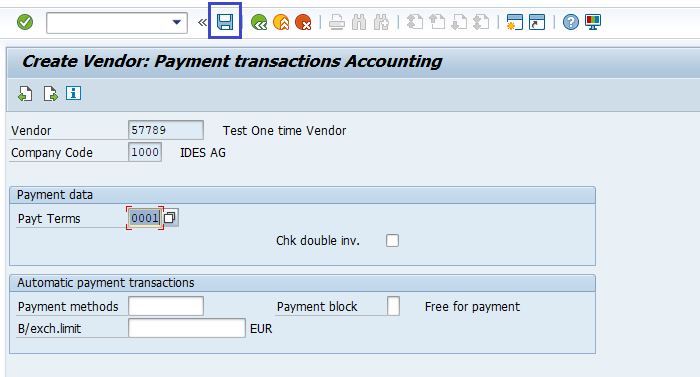Click the 'Payment block' label
This screenshot has width=700, height=377.
[317, 306]
